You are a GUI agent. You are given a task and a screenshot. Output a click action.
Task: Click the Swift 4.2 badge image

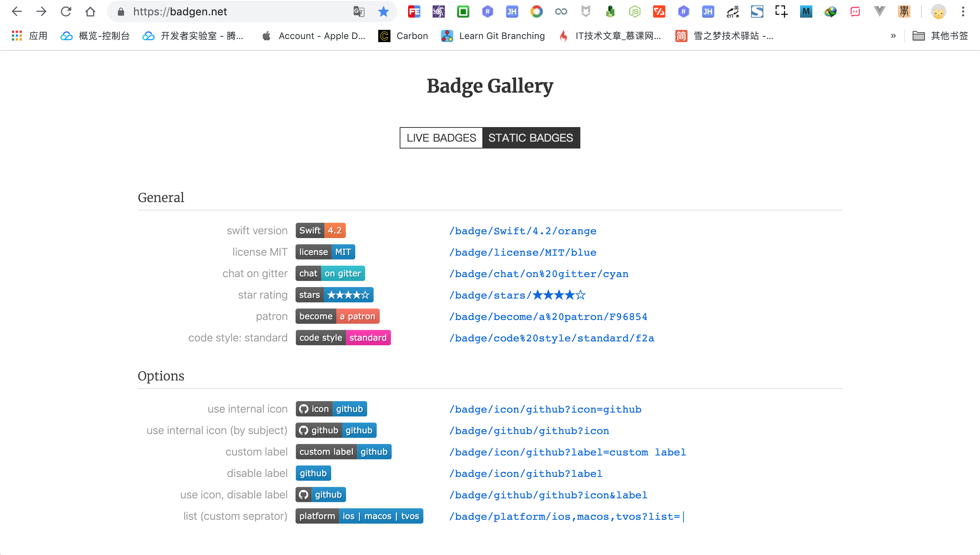[x=320, y=230]
